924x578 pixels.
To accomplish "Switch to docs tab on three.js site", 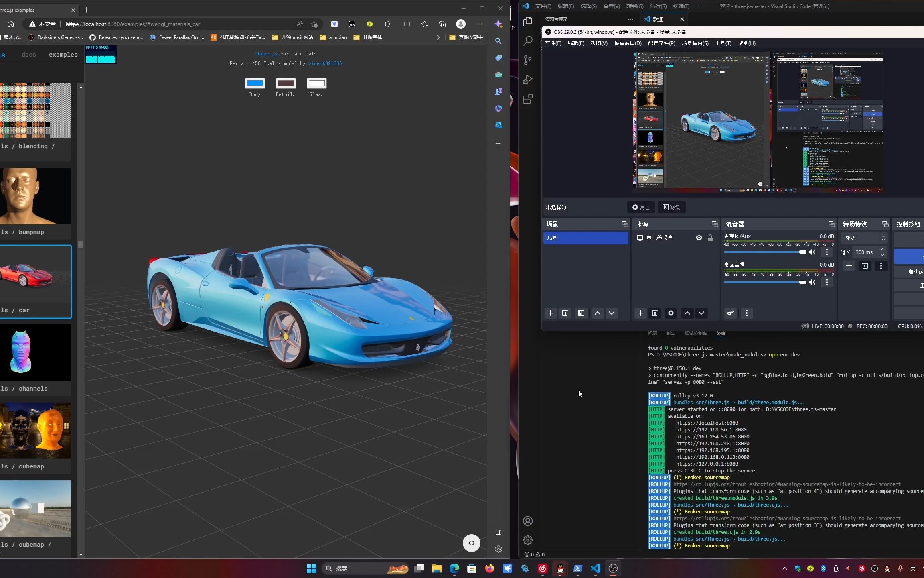I will pos(29,55).
